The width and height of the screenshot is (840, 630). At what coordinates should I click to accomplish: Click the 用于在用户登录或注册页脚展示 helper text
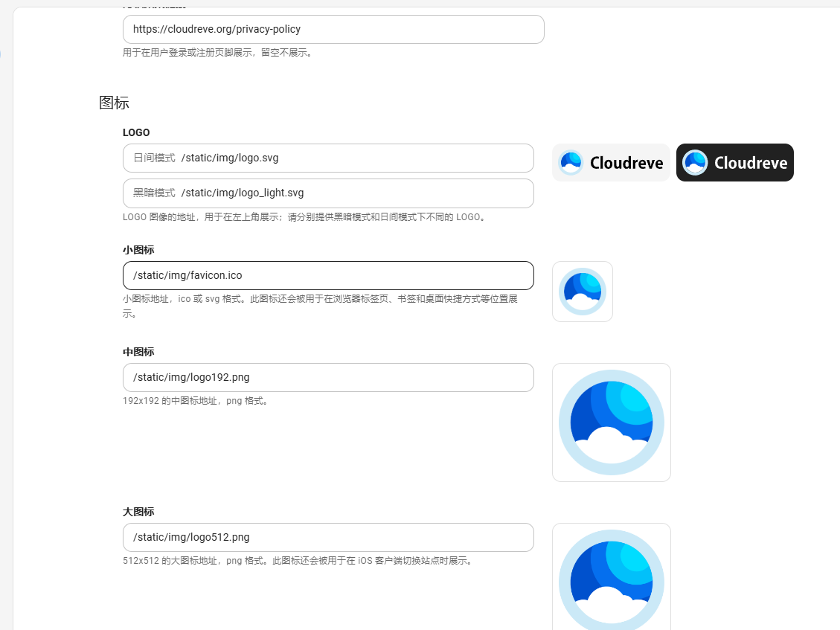218,53
